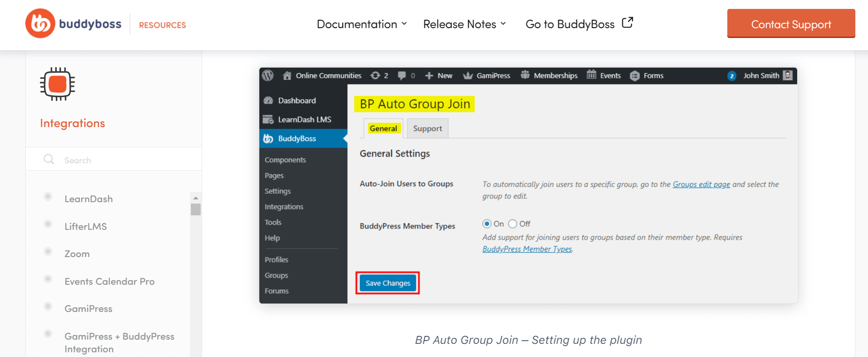Click the sidebar scrollbar thumb
This screenshot has height=357, width=868.
[x=196, y=209]
